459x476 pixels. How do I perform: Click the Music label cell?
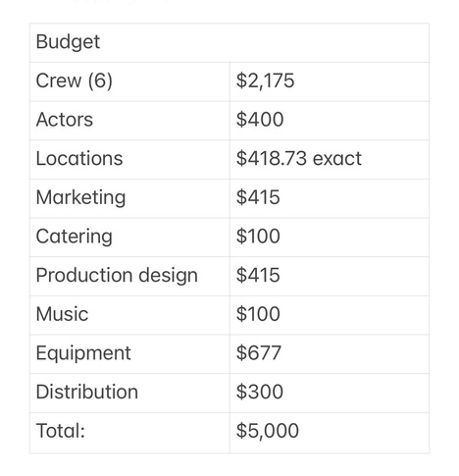pyautogui.click(x=129, y=315)
